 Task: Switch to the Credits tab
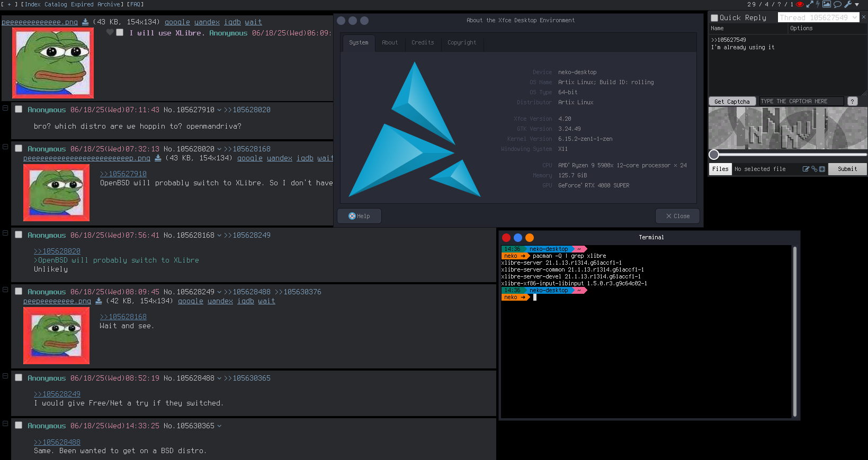423,42
